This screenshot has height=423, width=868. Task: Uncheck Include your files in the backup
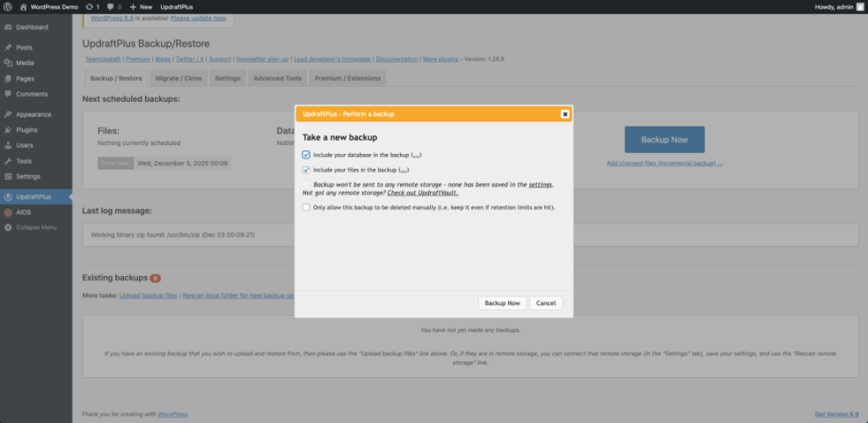306,170
